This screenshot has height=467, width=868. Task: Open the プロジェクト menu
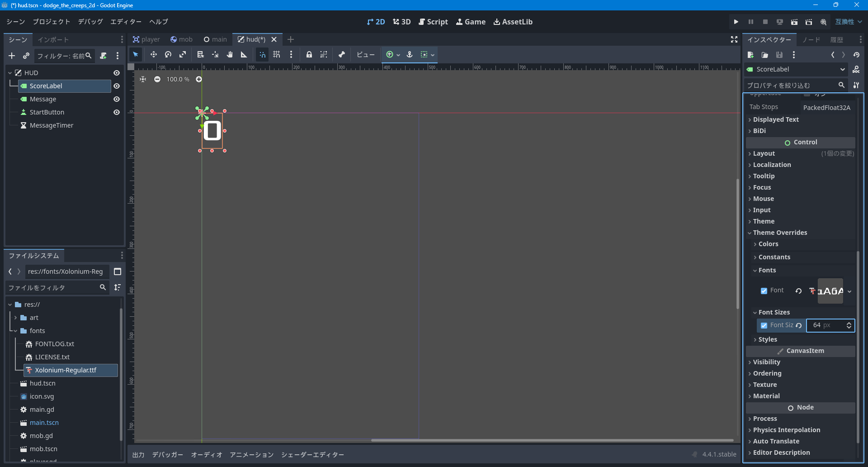point(52,22)
